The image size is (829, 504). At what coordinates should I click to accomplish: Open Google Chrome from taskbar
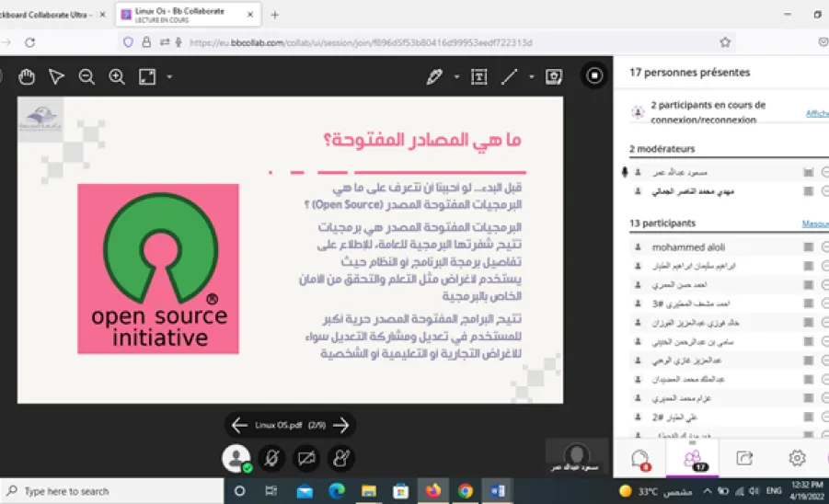coord(466,491)
